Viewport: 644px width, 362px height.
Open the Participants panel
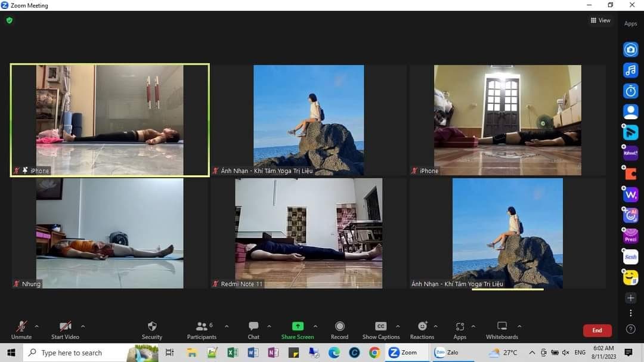coord(202,330)
